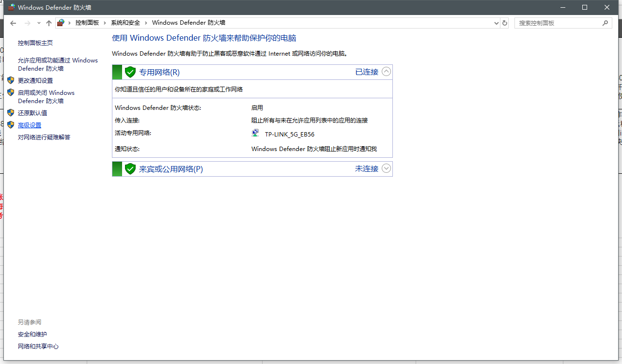
Task: Click the 来宾或公用网络(P) header text
Action: point(171,169)
